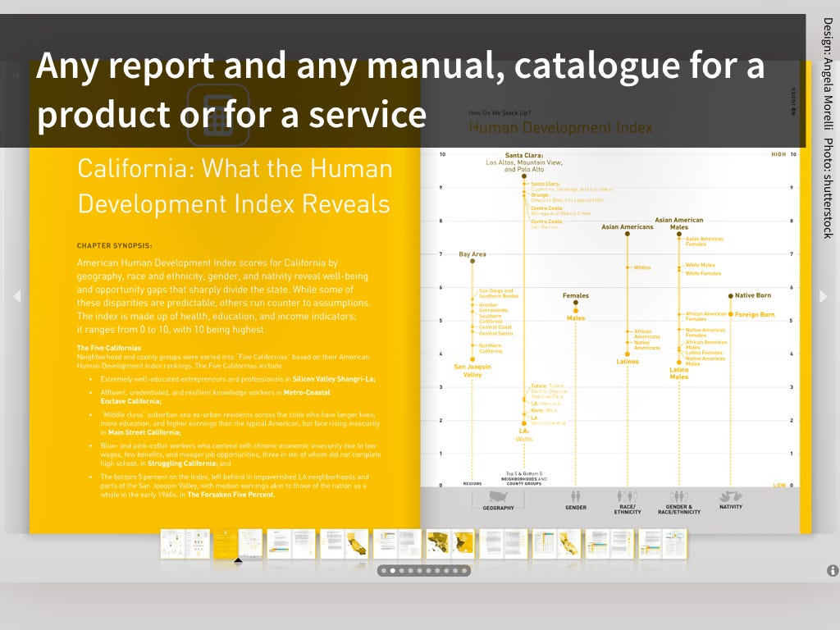This screenshot has width=840, height=630.
Task: Click the 'Native Born' chart label
Action: coord(753,295)
